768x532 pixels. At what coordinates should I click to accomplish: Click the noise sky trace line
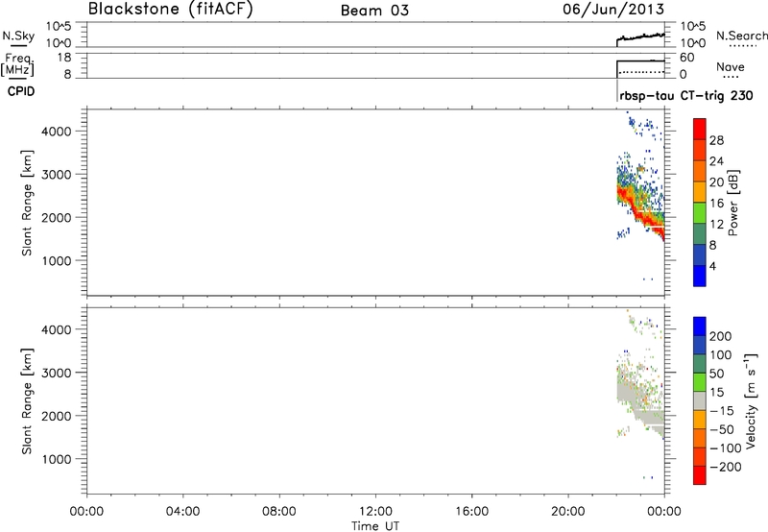pos(640,36)
